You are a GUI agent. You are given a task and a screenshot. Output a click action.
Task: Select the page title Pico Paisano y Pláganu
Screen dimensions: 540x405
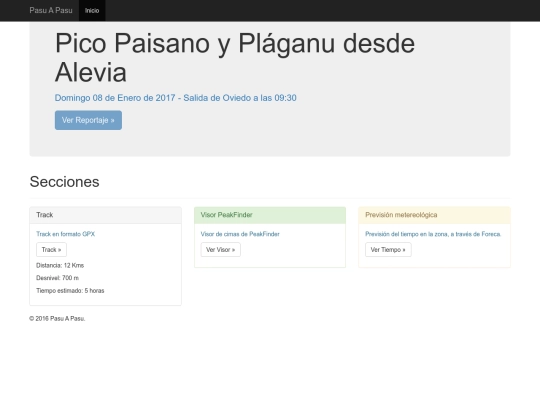(235, 58)
